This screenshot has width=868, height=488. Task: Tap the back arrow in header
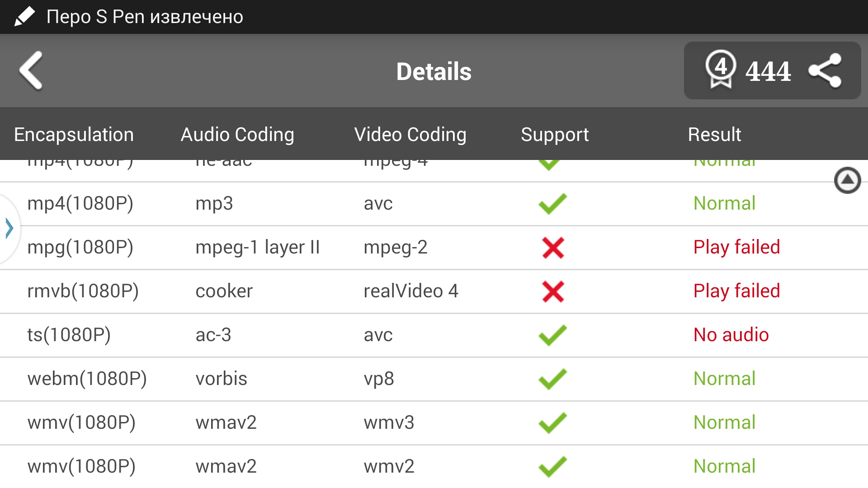coord(31,70)
